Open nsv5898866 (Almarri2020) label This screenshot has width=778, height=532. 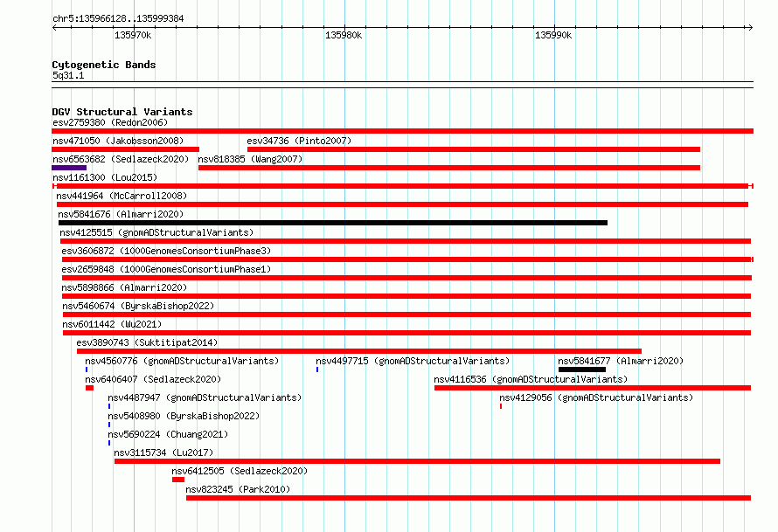124,287
